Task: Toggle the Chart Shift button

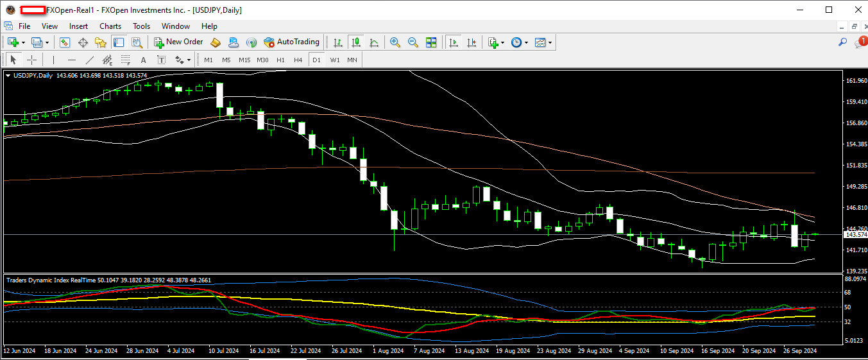Action: tap(472, 42)
